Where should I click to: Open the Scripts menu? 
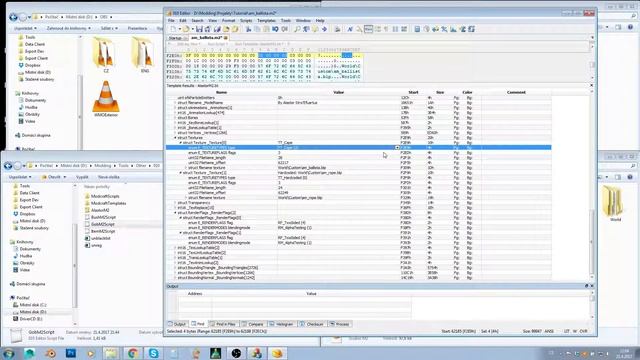pyautogui.click(x=246, y=20)
